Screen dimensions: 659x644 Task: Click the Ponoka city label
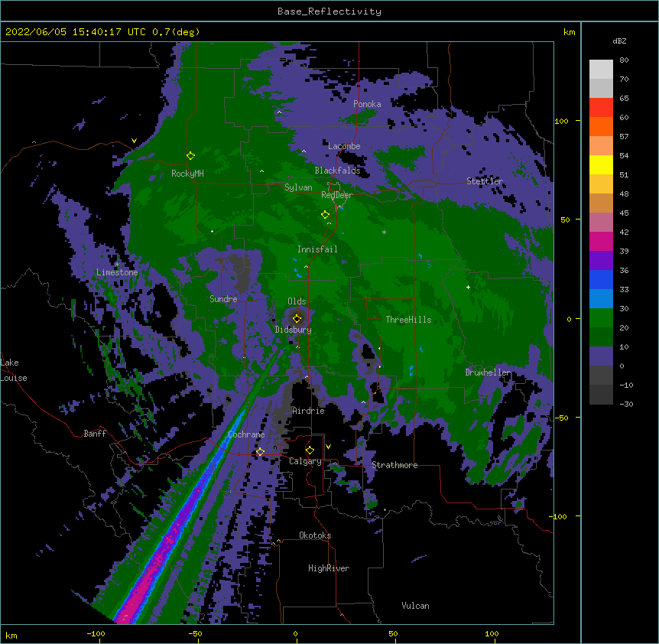click(x=367, y=104)
